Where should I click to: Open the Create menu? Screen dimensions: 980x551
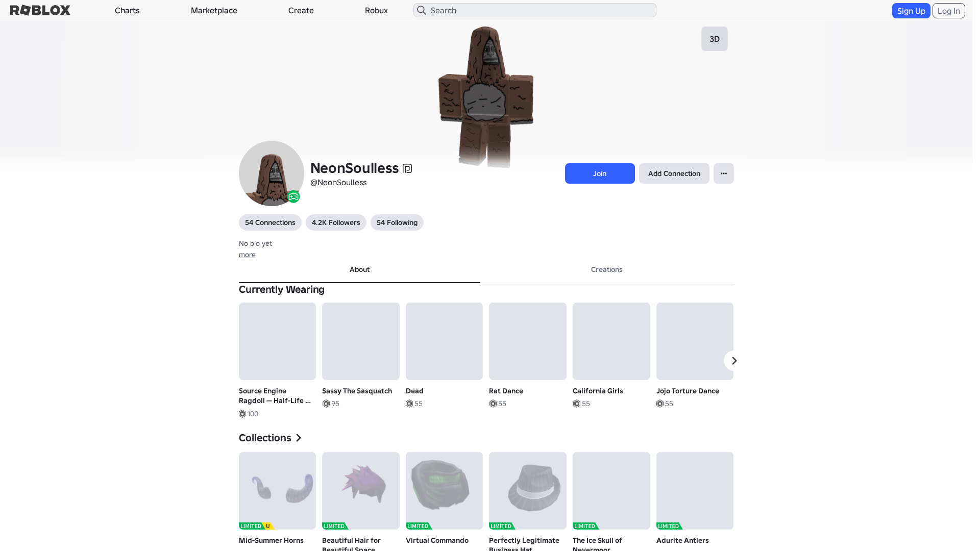[301, 10]
